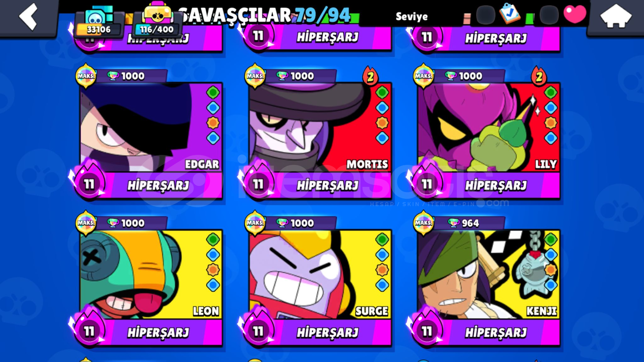
Task: Tap the 33106 skull currency icon
Action: [98, 21]
